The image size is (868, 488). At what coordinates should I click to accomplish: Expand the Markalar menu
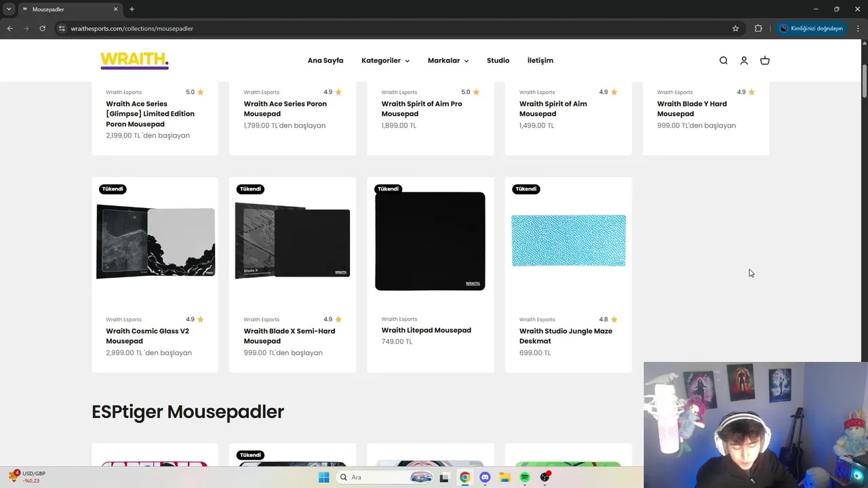pos(448,60)
